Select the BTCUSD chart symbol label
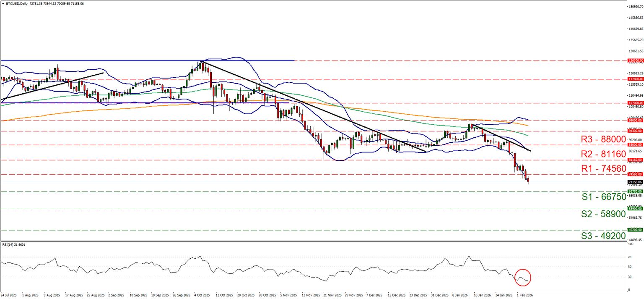The image size is (644, 299). click(x=18, y=3)
